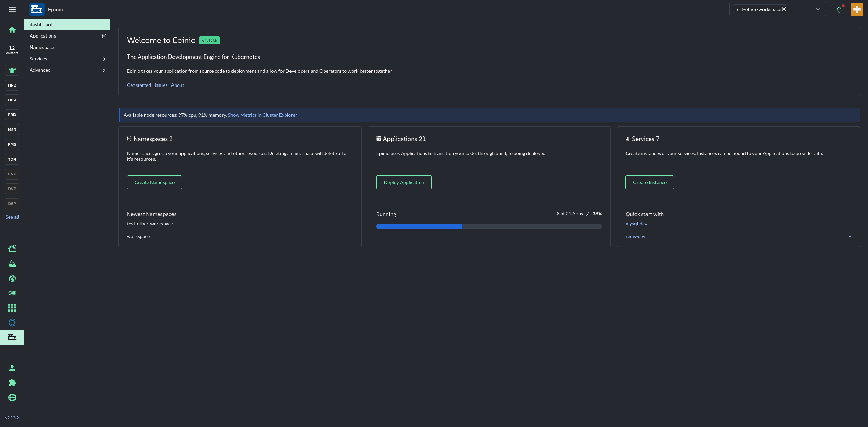Image resolution: width=868 pixels, height=427 pixels.
Task: Open the Extensions puzzle piece icon
Action: tap(12, 383)
